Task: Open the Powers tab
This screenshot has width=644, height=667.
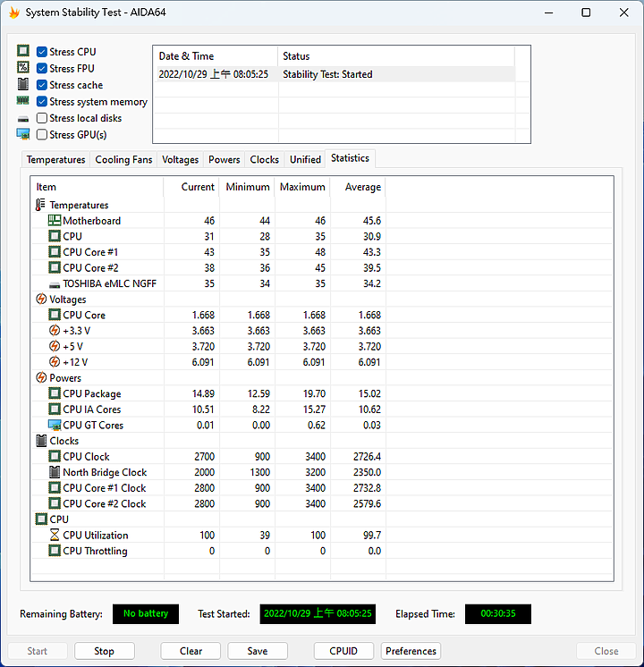Action: pyautogui.click(x=224, y=159)
